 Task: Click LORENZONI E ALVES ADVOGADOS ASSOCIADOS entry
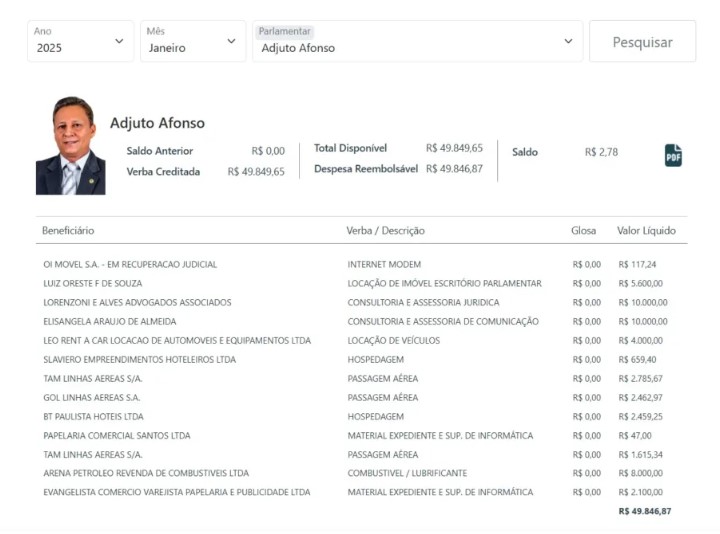(x=137, y=303)
